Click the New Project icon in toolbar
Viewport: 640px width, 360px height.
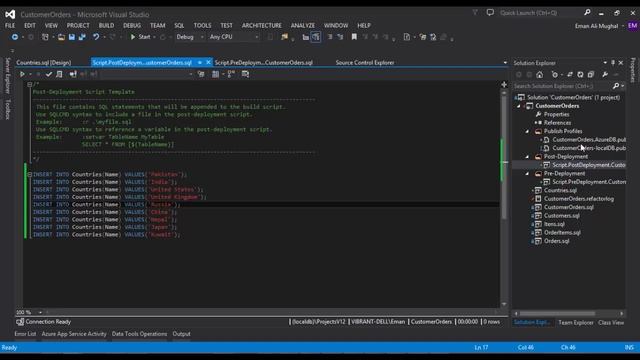click(45, 37)
